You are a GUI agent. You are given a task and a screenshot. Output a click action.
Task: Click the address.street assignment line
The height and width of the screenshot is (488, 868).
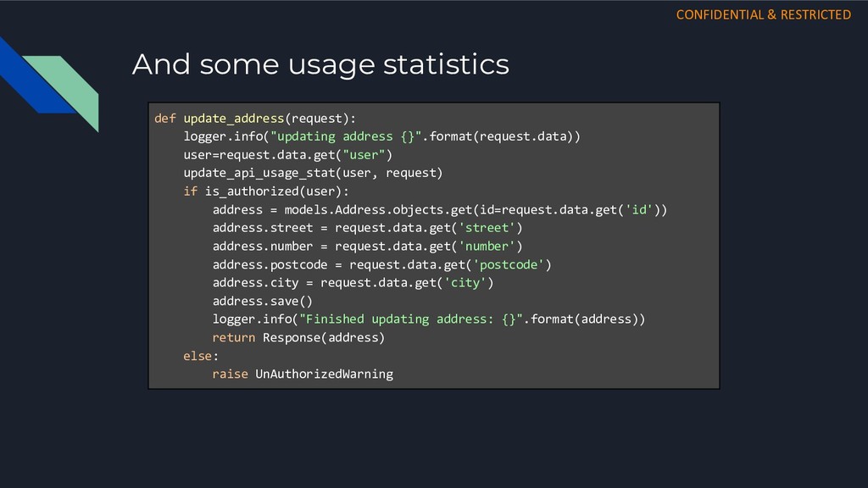[x=368, y=228]
